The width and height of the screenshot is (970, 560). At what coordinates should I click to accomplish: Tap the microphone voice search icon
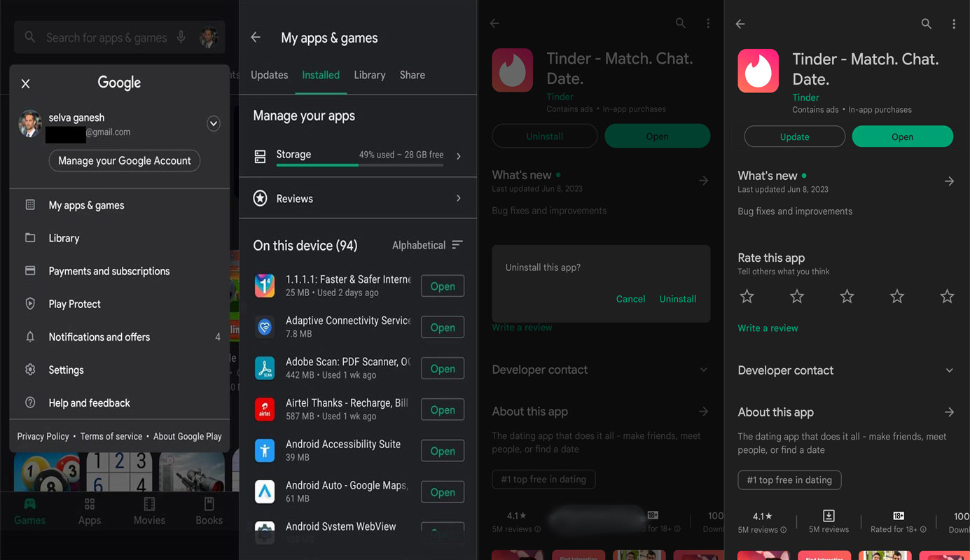tap(181, 37)
